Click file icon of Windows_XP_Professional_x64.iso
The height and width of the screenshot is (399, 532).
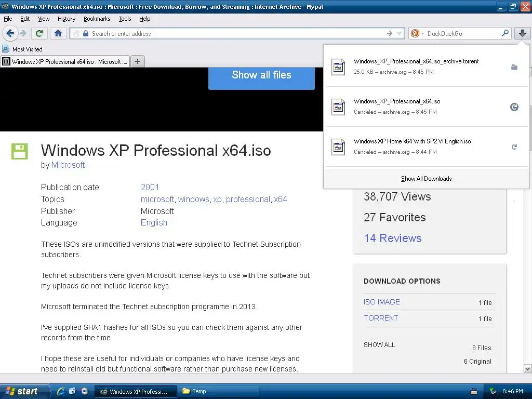[338, 107]
